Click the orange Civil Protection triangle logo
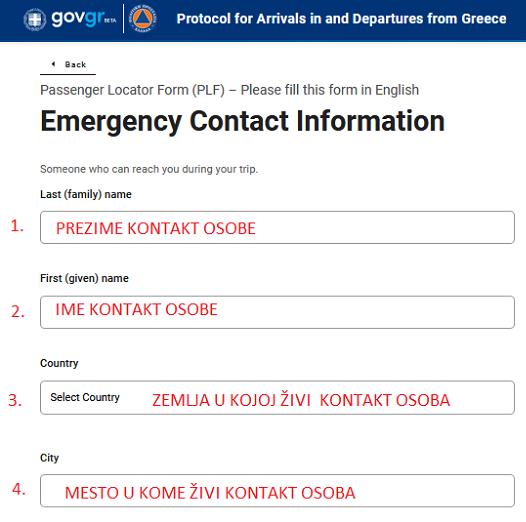 pyautogui.click(x=143, y=19)
